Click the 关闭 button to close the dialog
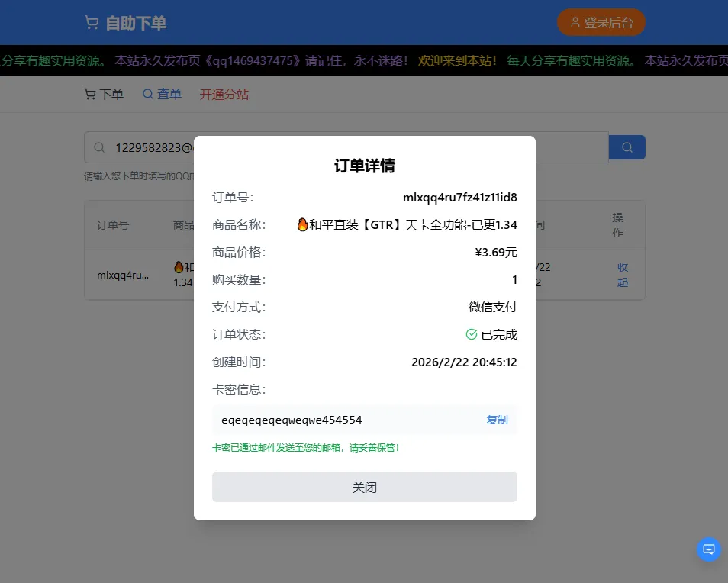This screenshot has height=583, width=728. (x=364, y=486)
